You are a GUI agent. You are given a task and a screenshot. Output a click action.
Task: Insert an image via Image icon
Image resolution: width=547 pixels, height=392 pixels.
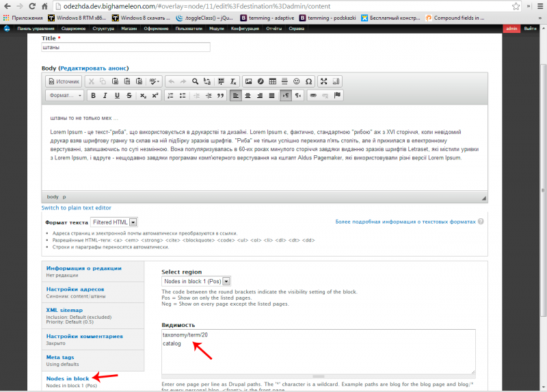[248, 81]
